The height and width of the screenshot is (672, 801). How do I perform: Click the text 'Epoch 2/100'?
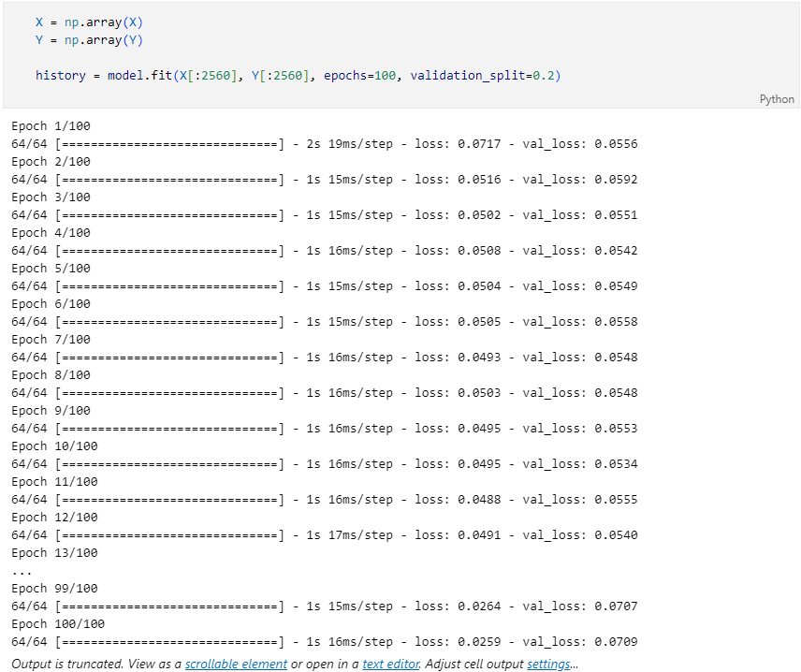[51, 162]
